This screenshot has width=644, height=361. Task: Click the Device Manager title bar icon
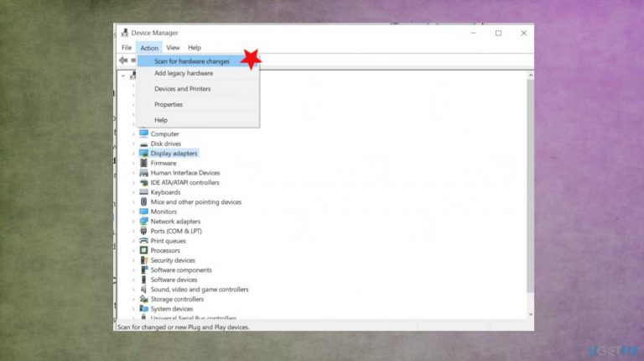[x=124, y=33]
